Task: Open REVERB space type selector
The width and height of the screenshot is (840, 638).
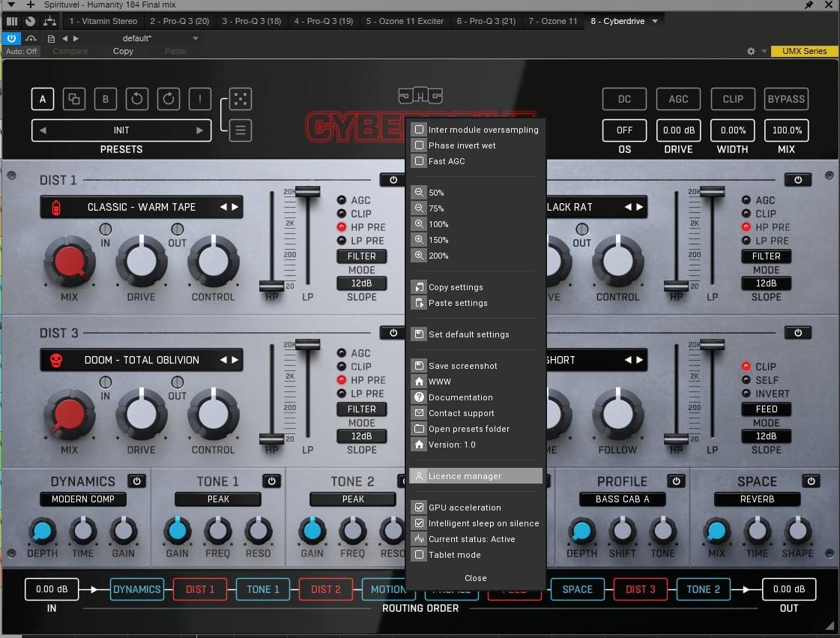Action: 757,499
